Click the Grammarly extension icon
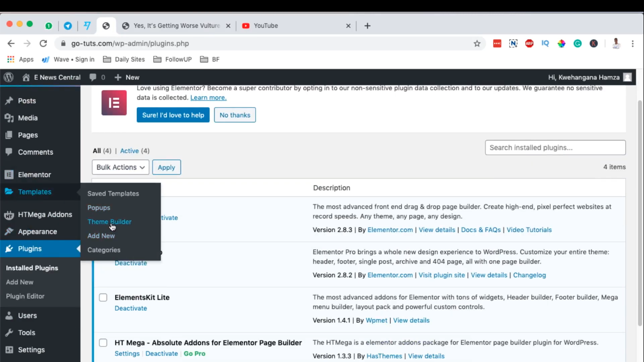 click(x=578, y=43)
